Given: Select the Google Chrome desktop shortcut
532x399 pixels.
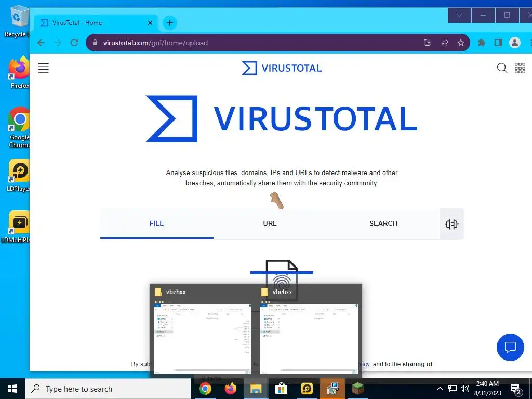Looking at the screenshot, I should (x=19, y=128).
